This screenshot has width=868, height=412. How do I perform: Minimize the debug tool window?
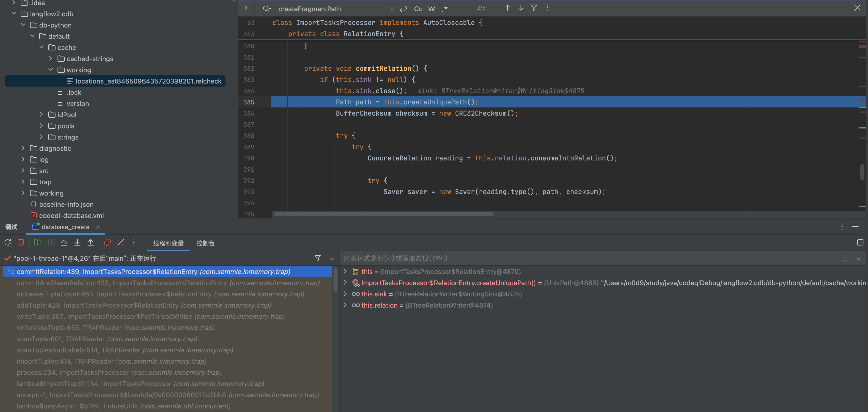coord(855,227)
